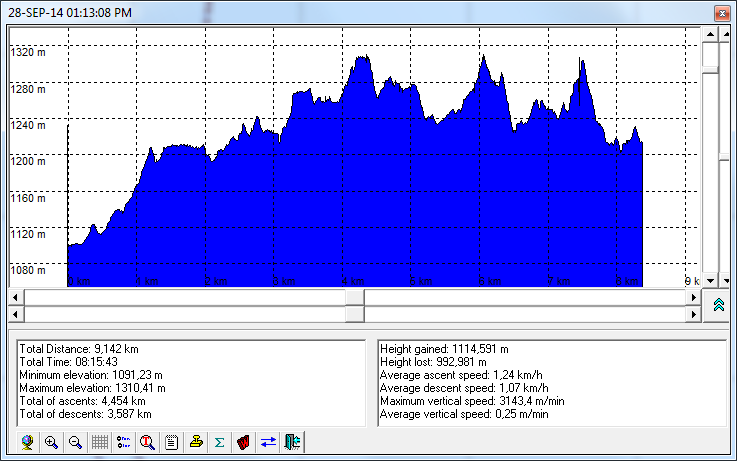Toggle the grid lines icon

pos(99,441)
